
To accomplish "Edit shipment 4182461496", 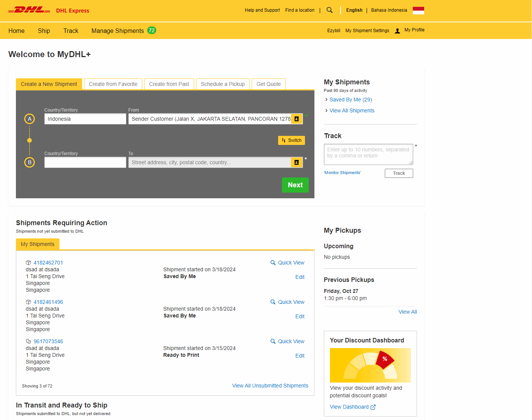I will (300, 316).
